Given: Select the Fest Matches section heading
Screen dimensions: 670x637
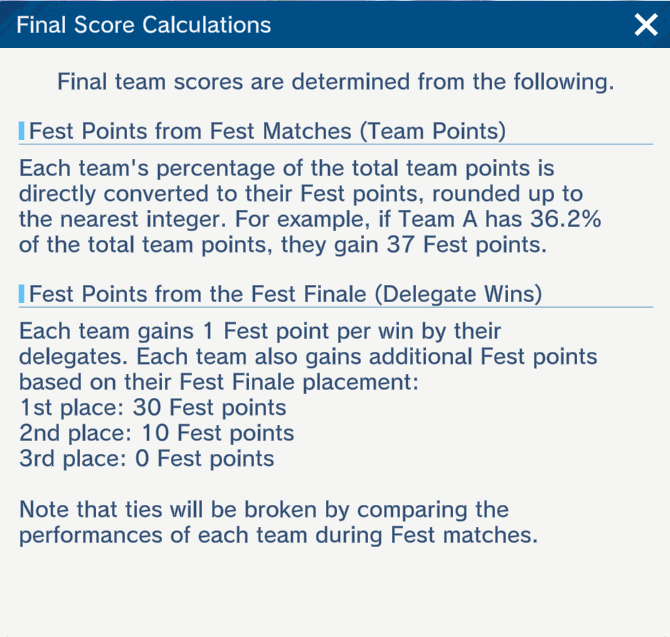Looking at the screenshot, I should point(267,130).
